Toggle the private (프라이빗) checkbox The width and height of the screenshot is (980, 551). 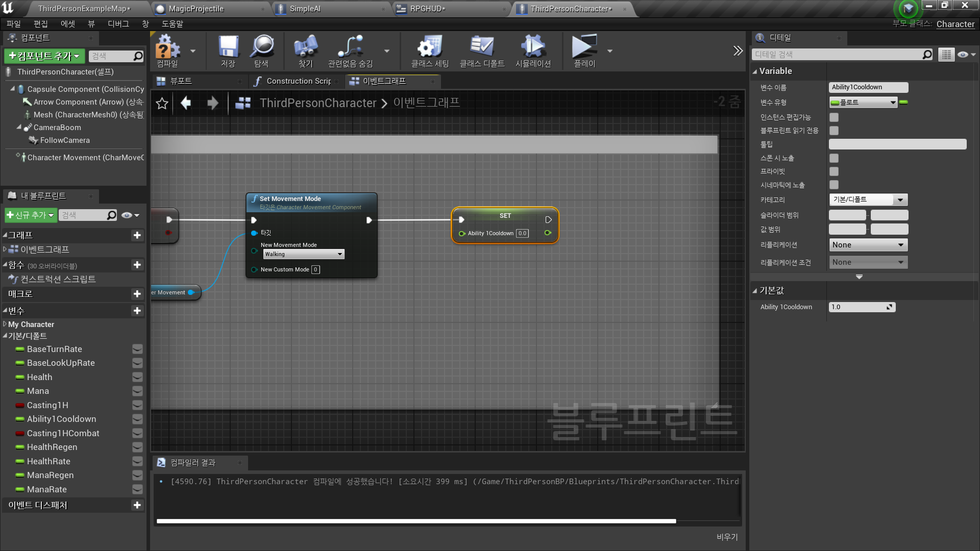pos(834,171)
